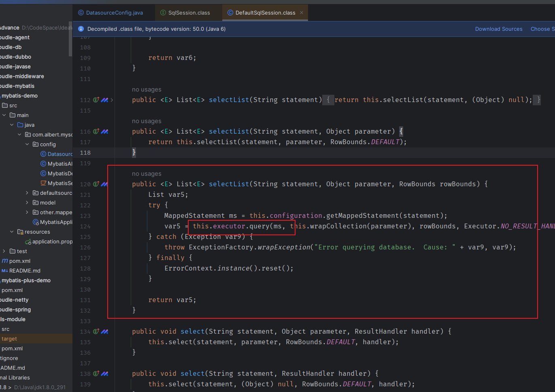This screenshot has width=555, height=392.
Task: Click the Download Sources link
Action: click(x=498, y=29)
